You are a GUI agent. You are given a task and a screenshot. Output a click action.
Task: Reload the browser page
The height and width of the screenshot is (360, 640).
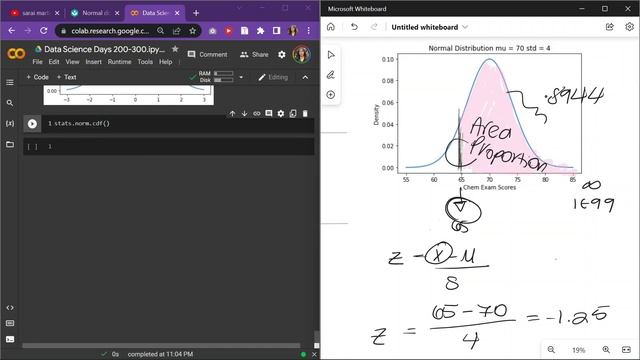point(44,31)
